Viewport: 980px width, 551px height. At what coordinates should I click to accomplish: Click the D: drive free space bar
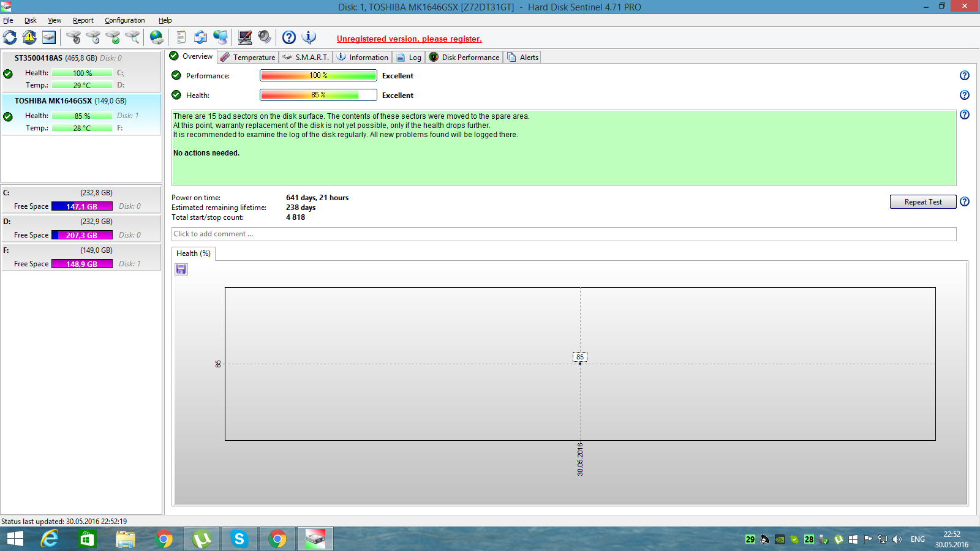[x=82, y=235]
